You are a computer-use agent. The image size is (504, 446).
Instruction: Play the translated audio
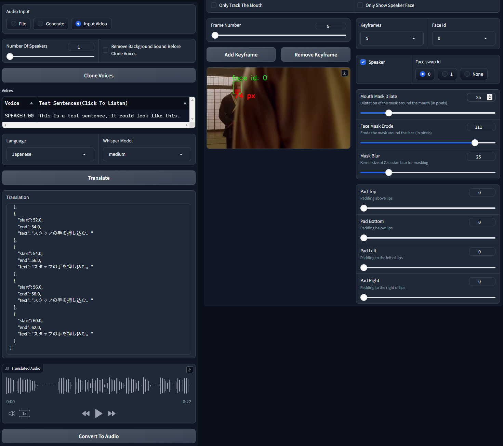98,413
